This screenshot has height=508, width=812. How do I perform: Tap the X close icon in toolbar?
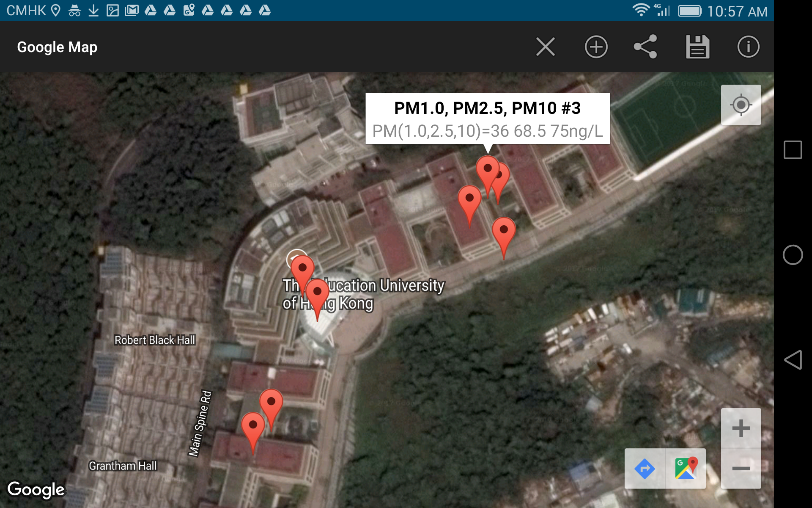(x=545, y=47)
